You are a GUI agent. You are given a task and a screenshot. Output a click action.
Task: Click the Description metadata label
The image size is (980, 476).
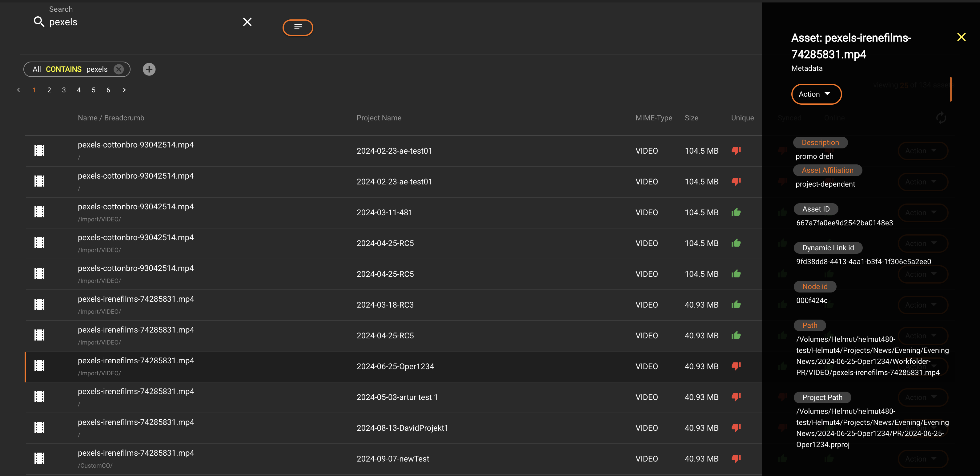tap(820, 143)
